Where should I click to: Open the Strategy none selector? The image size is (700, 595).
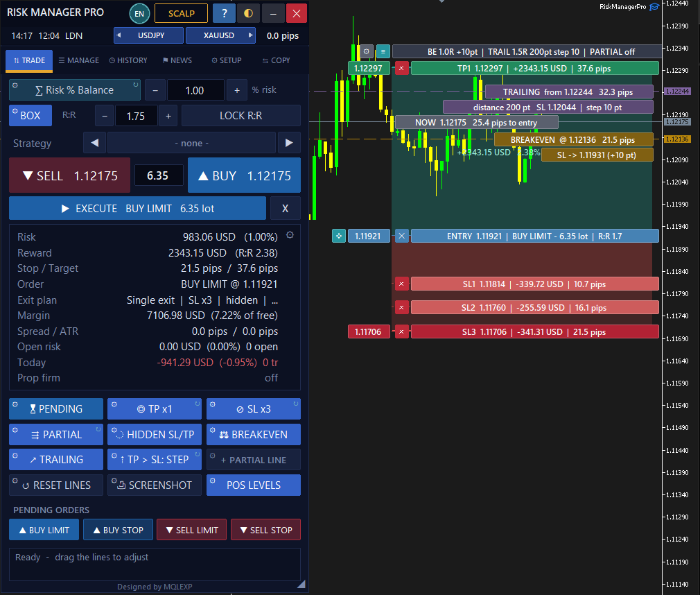191,143
